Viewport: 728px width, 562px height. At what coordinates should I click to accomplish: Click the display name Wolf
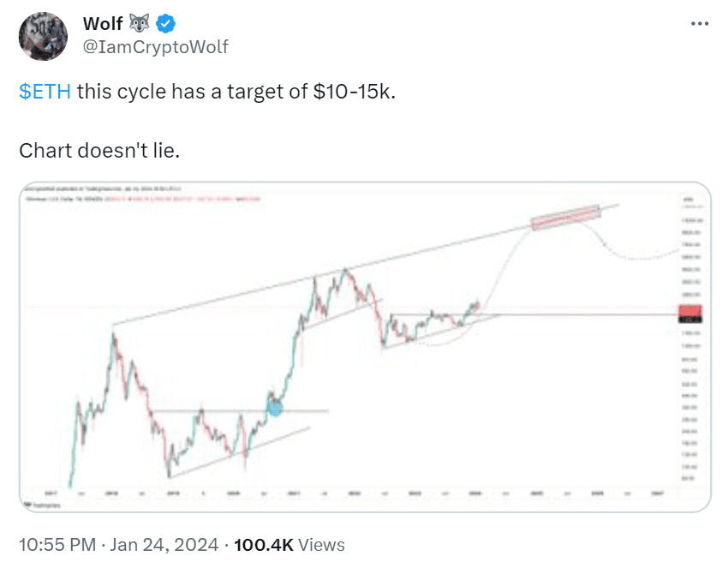[103, 25]
